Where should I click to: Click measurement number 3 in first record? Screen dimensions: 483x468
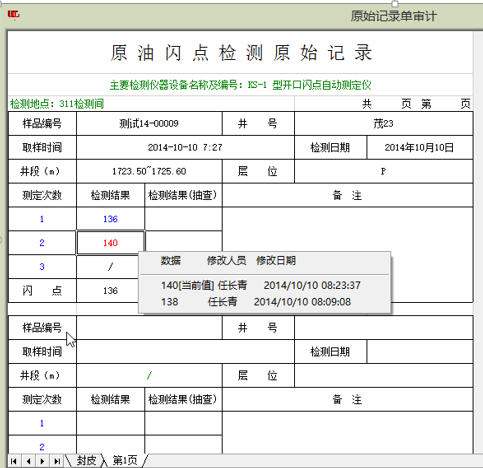point(42,267)
